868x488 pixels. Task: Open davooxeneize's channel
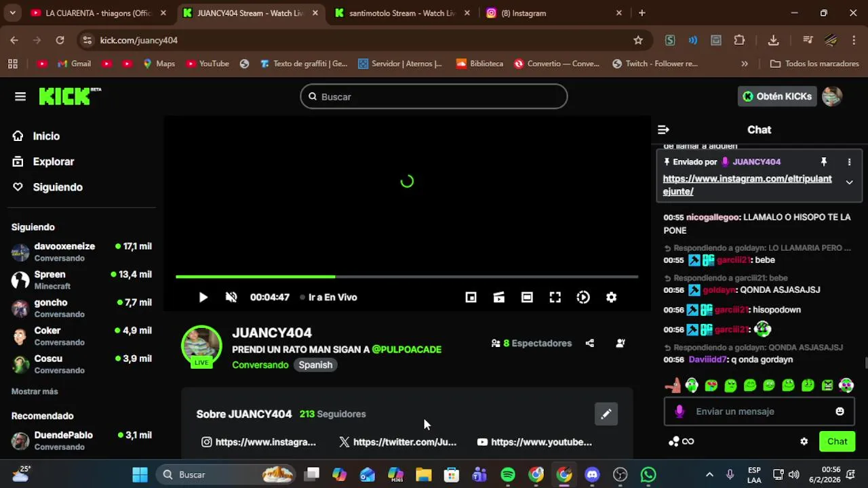click(x=81, y=252)
